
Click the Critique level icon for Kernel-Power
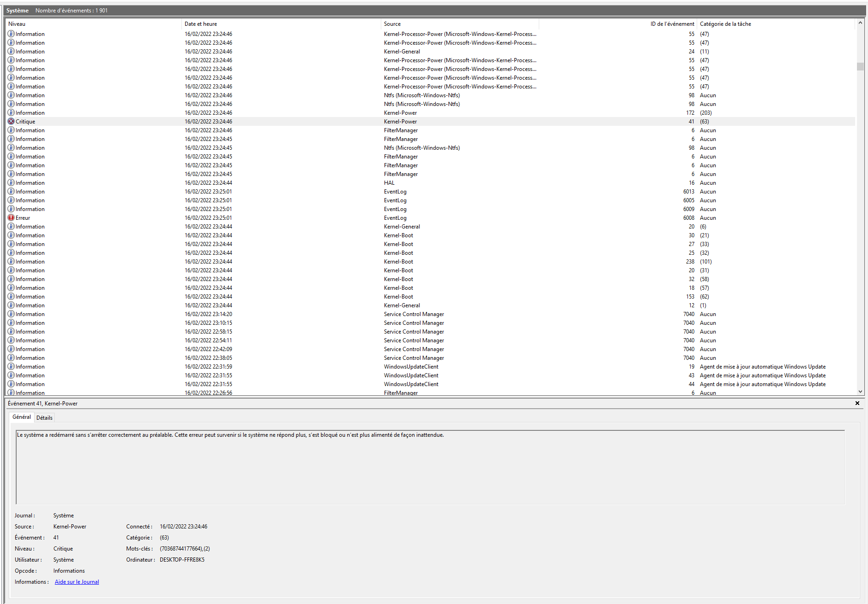(x=11, y=122)
